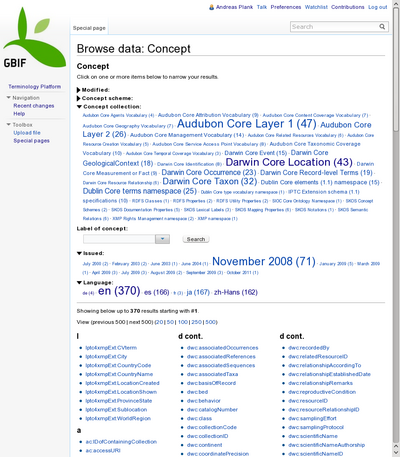The height and width of the screenshot is (457, 400).
Task: Click the user icon beside Andreas Plank
Action: (x=211, y=7)
